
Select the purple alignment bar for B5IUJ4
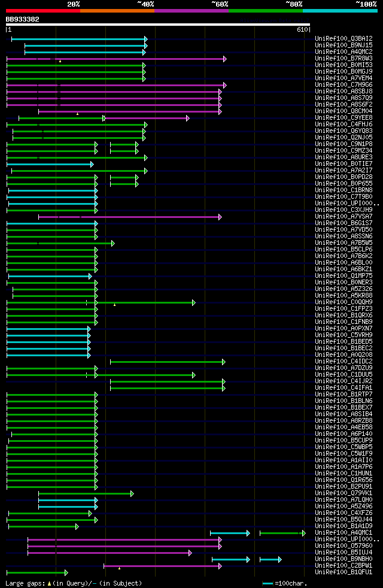pyautogui.click(x=110, y=553)
